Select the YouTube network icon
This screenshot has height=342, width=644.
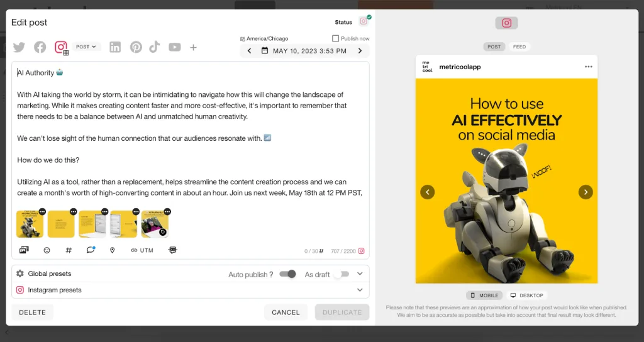tap(175, 47)
